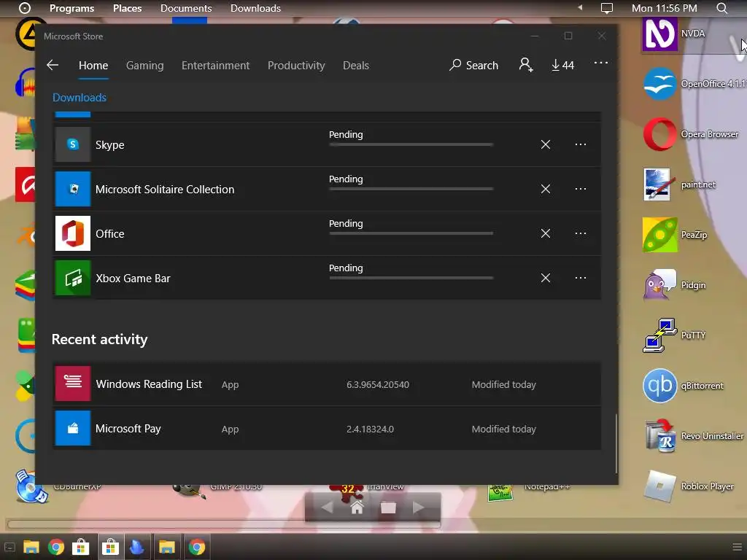Image resolution: width=747 pixels, height=560 pixels.
Task: Open the notifications icon in the top panel
Action: click(606, 8)
